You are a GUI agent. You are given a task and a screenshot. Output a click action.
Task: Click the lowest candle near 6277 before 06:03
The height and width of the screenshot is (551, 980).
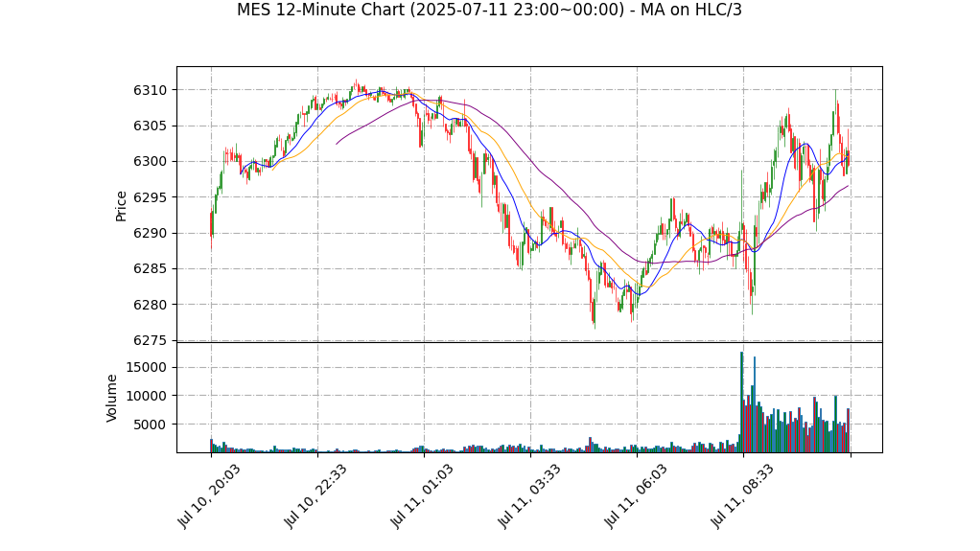(595, 311)
